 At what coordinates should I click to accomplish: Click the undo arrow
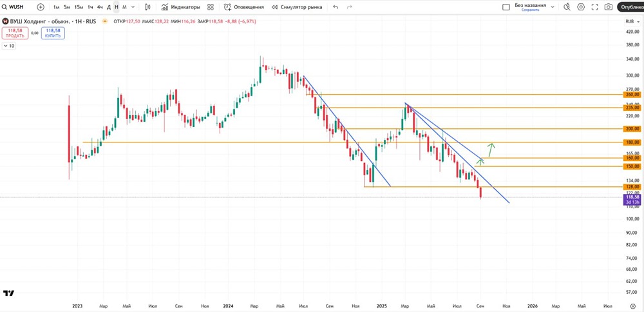pos(336,7)
